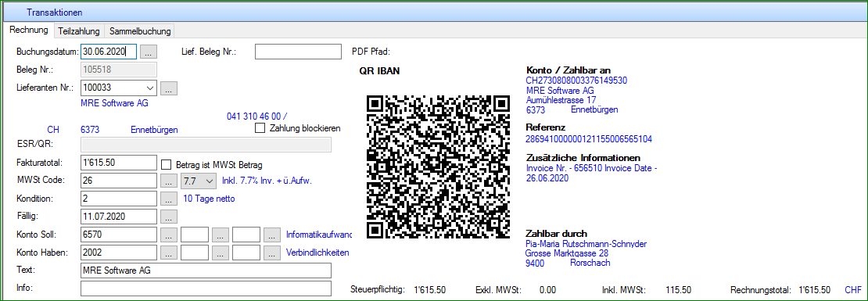Click the Fällig due date field

(x=119, y=217)
